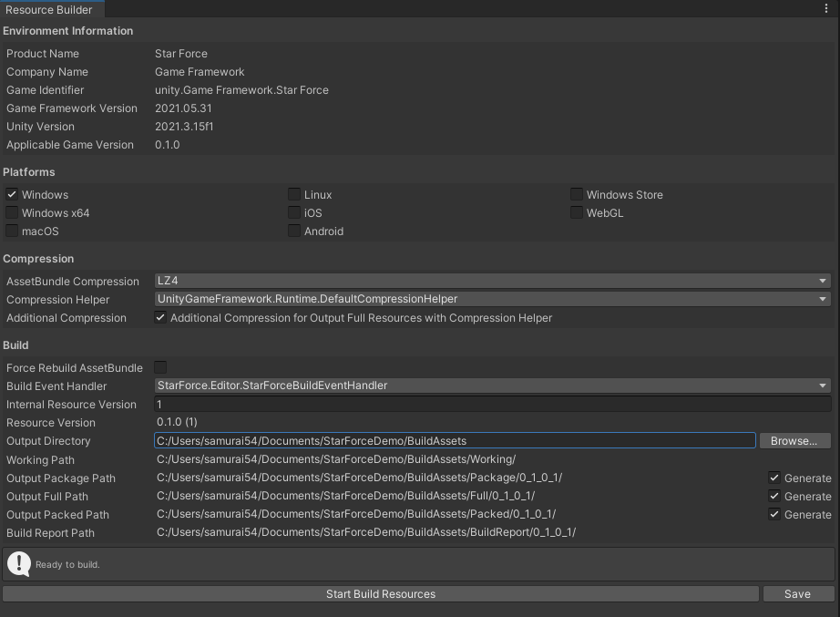Viewport: 840px width, 617px height.
Task: Disable Additional Compression for output resources
Action: point(160,317)
